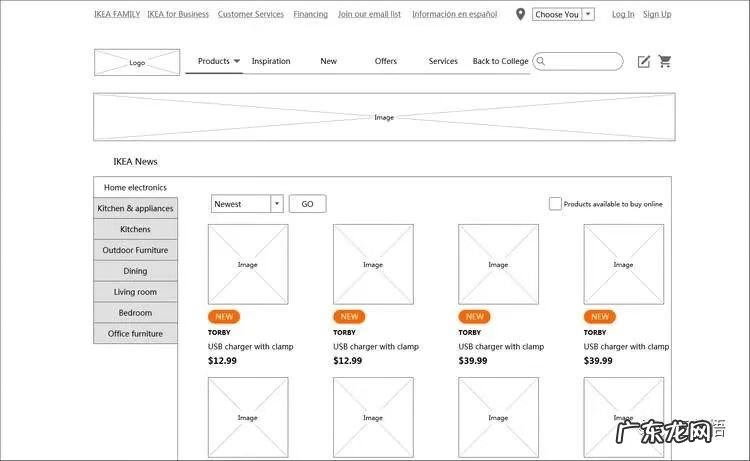The image size is (750, 461).
Task: Select Back to College menu
Action: tap(500, 61)
